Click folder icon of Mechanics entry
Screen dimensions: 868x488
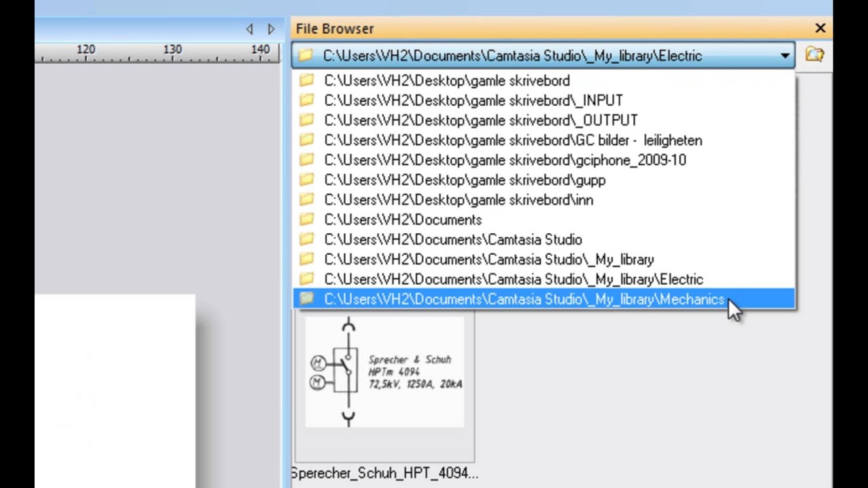point(307,299)
